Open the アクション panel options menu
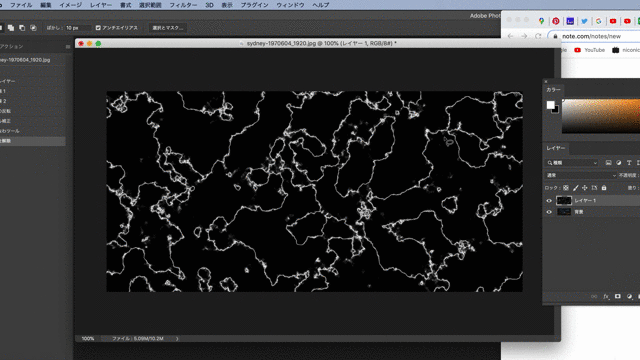Viewport: 640px width, 360px height. [68, 47]
